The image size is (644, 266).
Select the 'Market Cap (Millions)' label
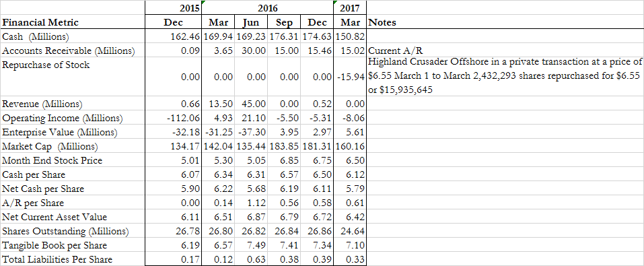point(73,146)
